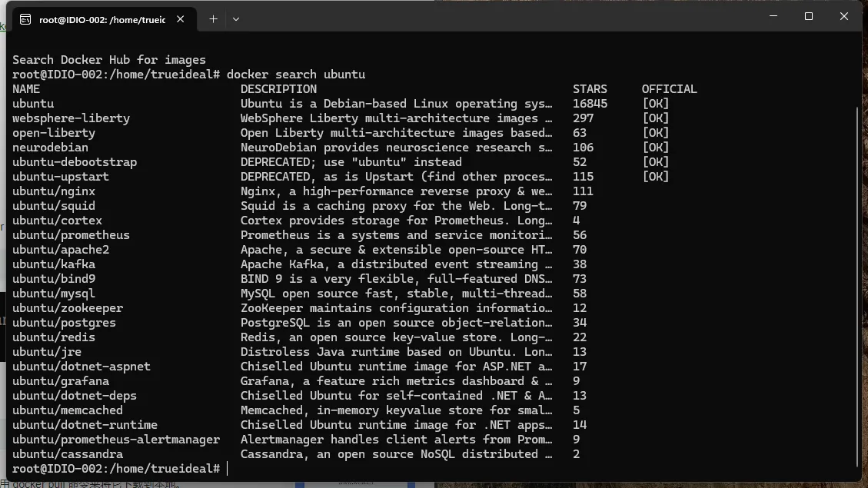This screenshot has width=868, height=488.
Task: Click the NAME column header
Action: pyautogui.click(x=26, y=89)
